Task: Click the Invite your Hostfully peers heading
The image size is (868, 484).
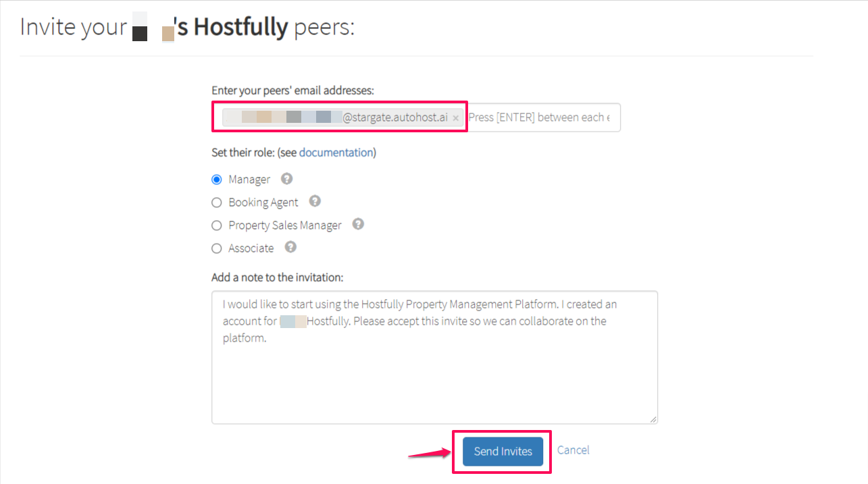Action: (189, 27)
